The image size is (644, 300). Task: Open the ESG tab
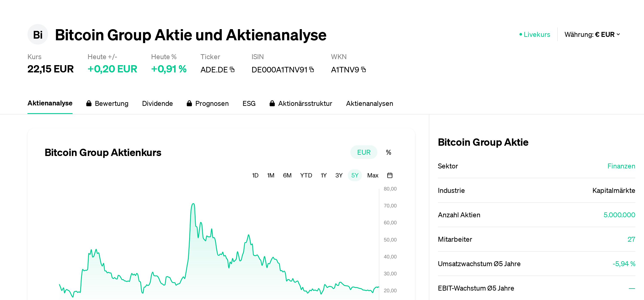coord(249,103)
